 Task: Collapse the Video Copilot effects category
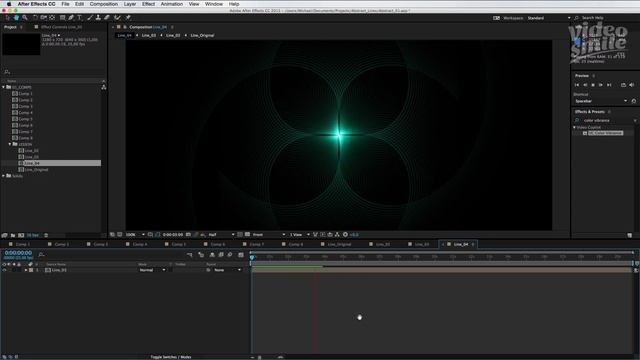(x=574, y=127)
